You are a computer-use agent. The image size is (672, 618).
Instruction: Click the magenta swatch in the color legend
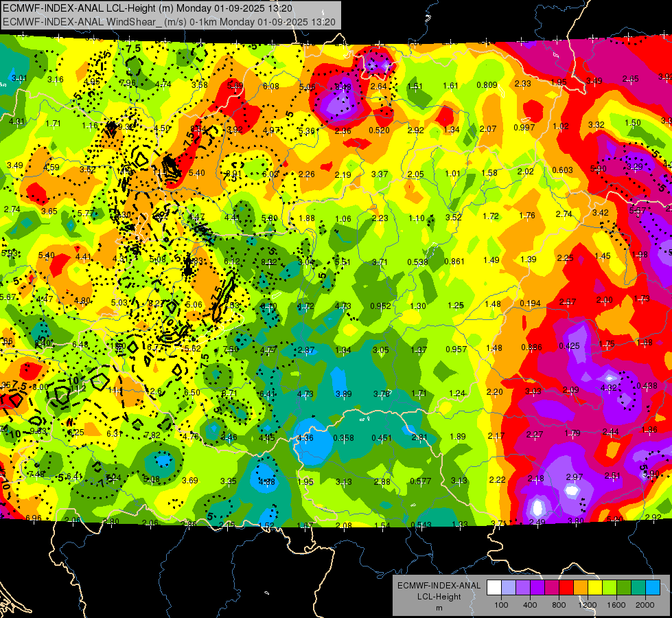point(552,588)
